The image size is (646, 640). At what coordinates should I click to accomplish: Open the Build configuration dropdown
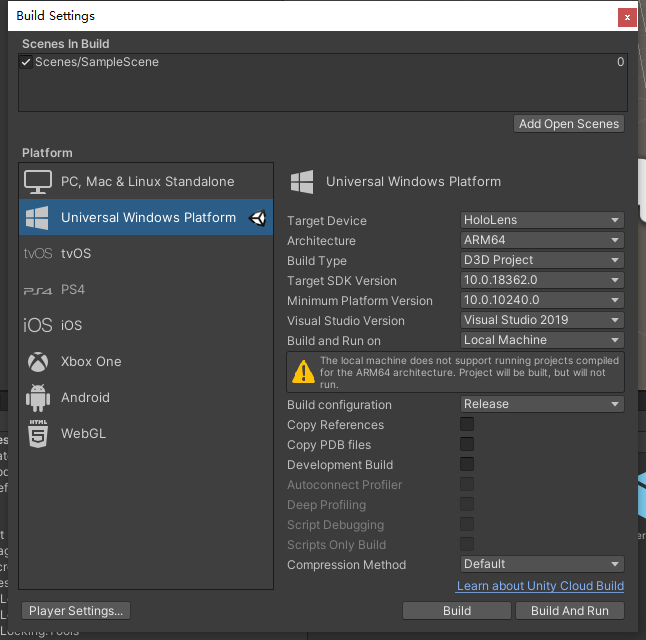point(542,404)
